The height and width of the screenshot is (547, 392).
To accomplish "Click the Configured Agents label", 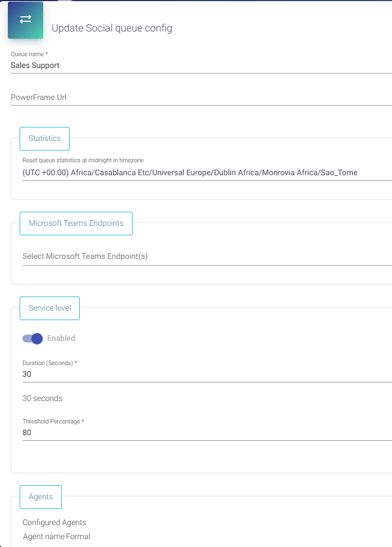I will pos(54,522).
